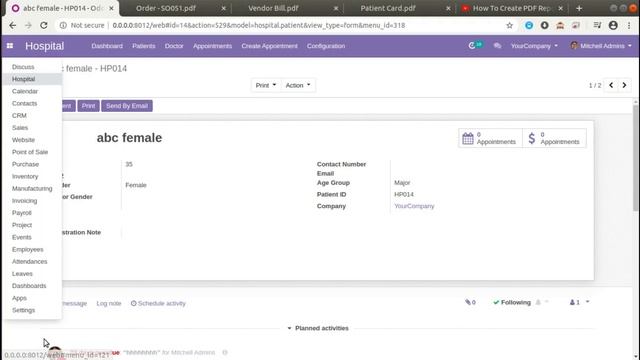Viewport: 640px width, 360px height.
Task: Open new browser tab with plus
Action: tap(579, 8)
